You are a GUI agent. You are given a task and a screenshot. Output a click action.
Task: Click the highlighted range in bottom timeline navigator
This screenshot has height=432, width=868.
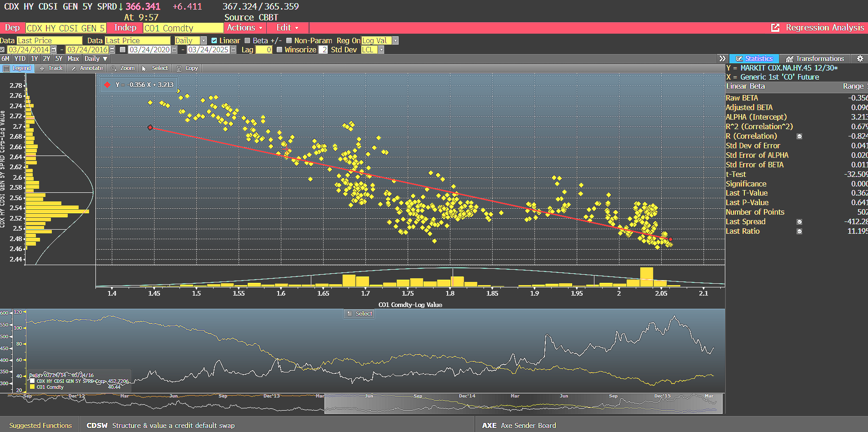point(524,403)
